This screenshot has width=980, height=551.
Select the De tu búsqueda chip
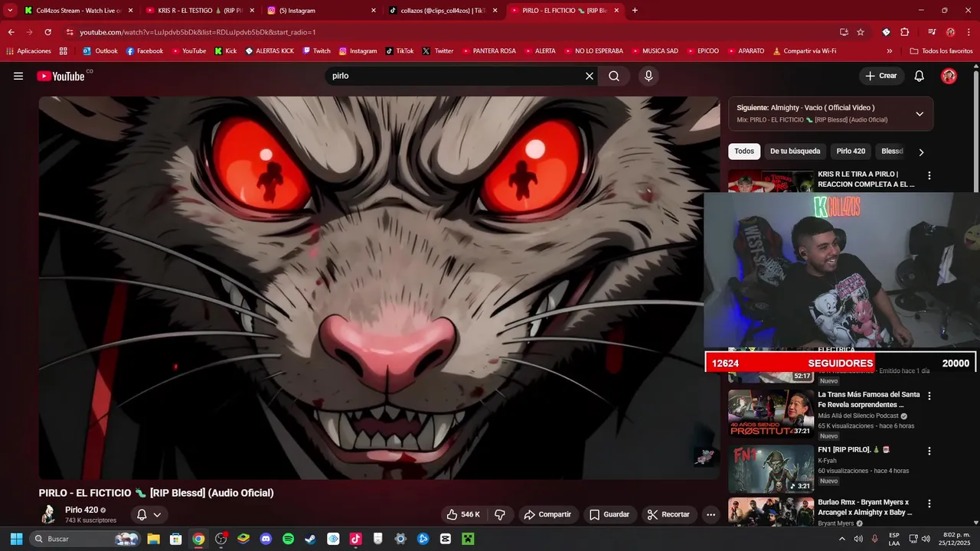click(795, 152)
